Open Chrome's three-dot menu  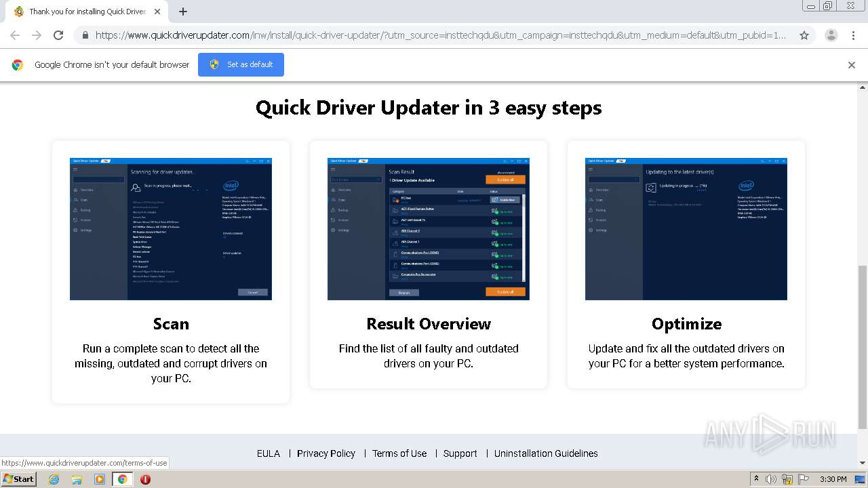tap(853, 35)
